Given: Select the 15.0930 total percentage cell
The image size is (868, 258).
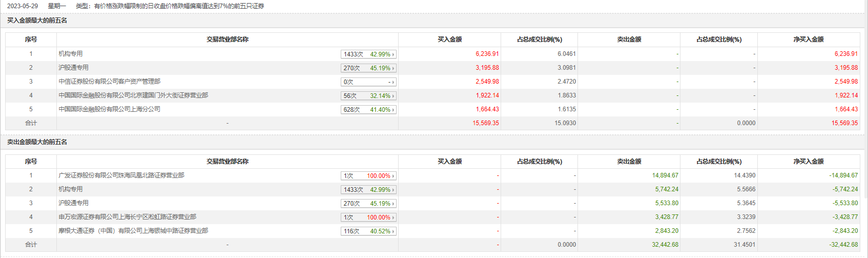Looking at the screenshot, I should pyautogui.click(x=565, y=123).
